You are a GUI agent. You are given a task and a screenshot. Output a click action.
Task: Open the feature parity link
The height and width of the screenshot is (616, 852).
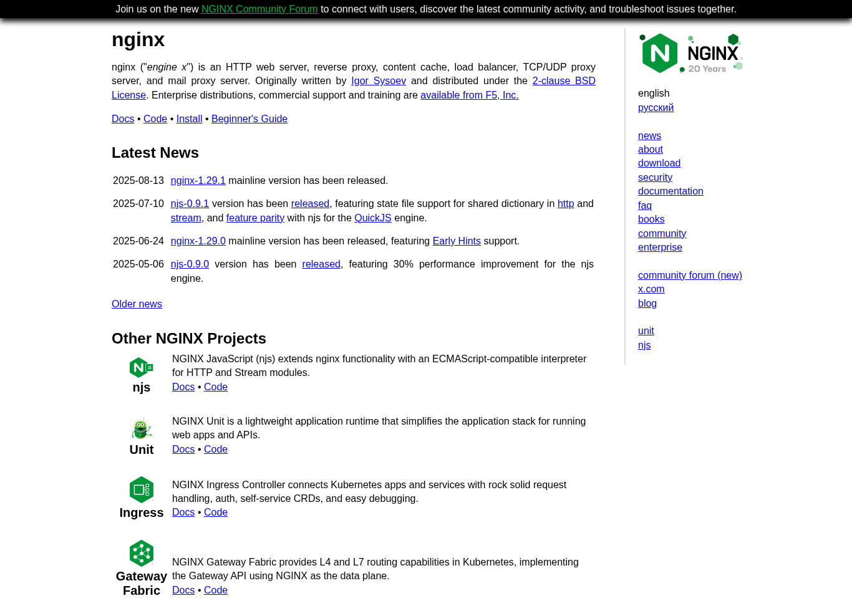255,218
